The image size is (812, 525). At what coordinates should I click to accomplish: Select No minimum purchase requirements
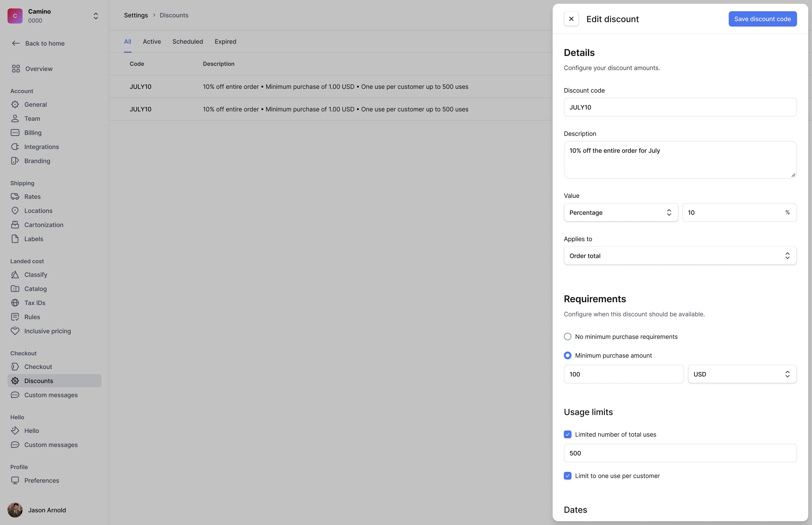tap(568, 337)
